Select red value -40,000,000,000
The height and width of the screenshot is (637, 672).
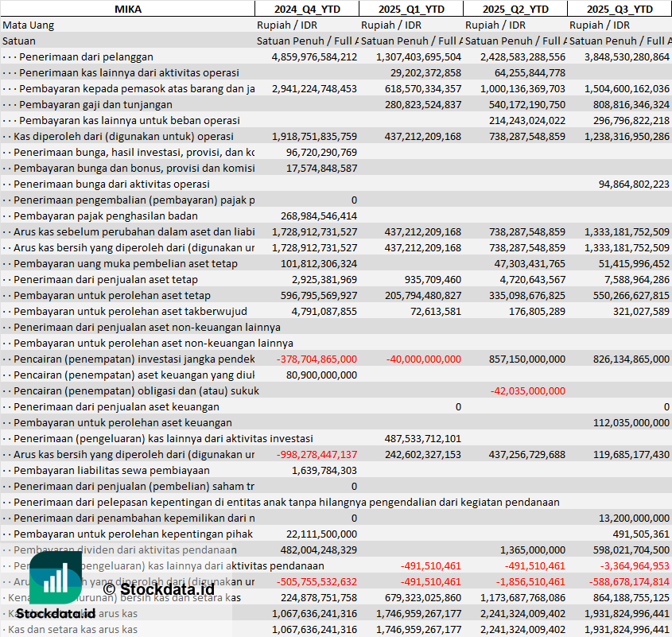423,359
